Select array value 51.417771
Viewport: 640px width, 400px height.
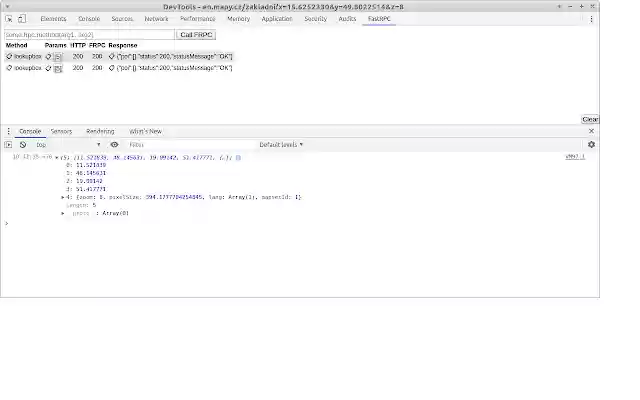pyautogui.click(x=91, y=189)
